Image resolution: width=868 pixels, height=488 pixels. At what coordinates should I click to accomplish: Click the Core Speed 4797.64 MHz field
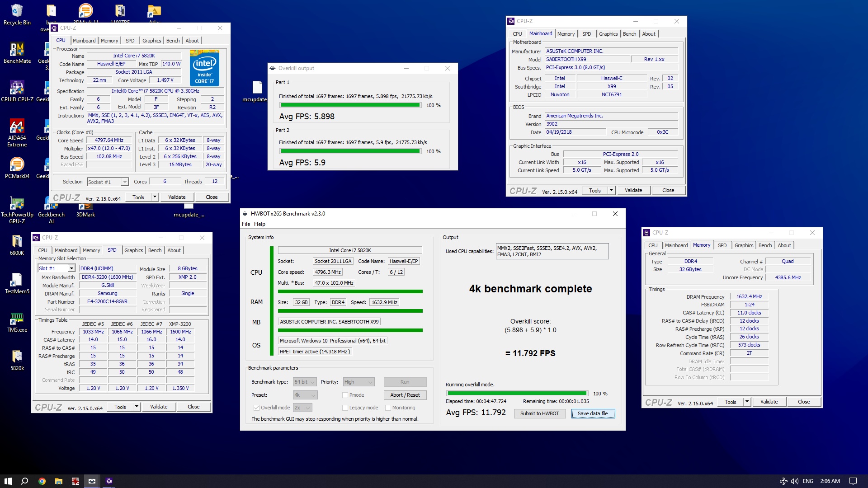[109, 140]
